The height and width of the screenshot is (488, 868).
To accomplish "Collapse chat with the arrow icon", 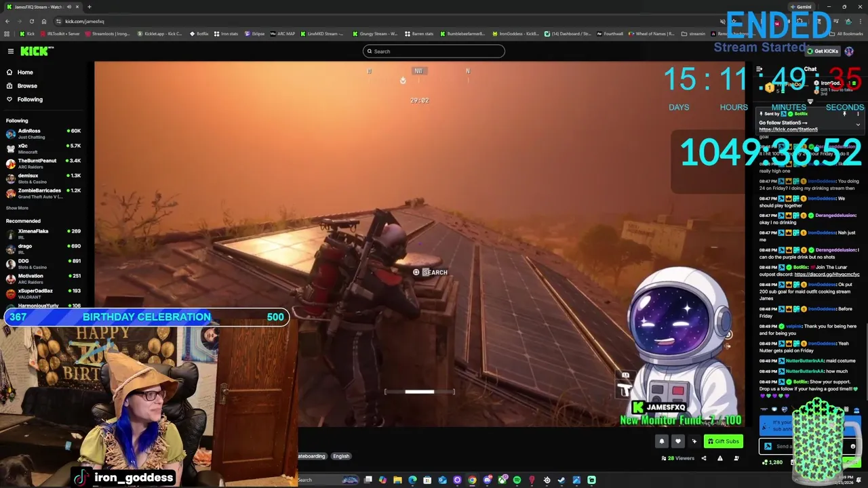I will tap(759, 70).
